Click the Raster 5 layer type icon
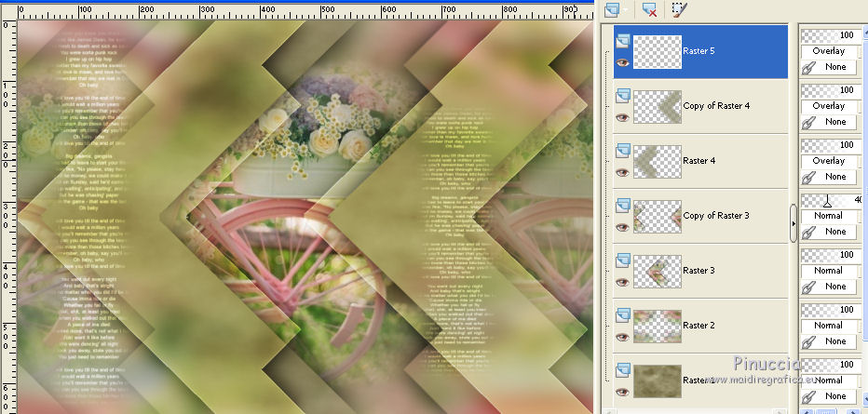The height and width of the screenshot is (414, 868). tap(623, 40)
